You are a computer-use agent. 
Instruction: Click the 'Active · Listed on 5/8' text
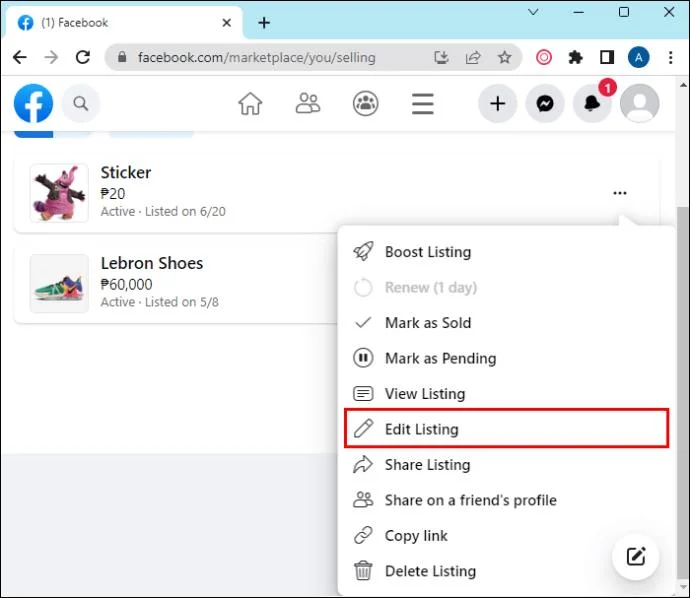(x=159, y=302)
